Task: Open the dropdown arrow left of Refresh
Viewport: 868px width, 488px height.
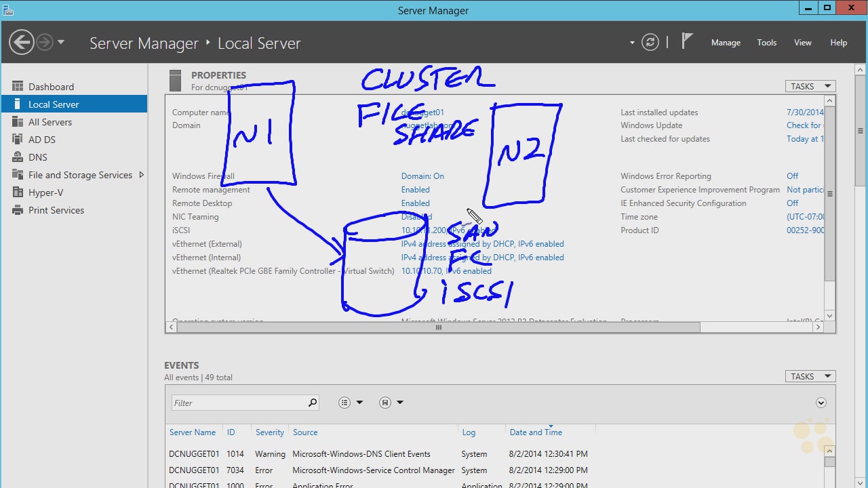Action: pyautogui.click(x=632, y=43)
